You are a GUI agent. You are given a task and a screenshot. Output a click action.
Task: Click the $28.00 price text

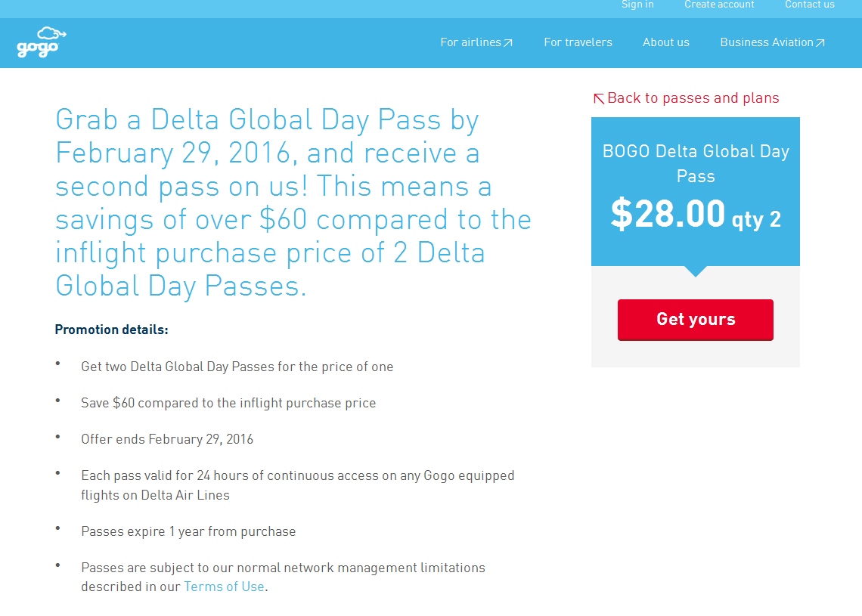pyautogui.click(x=668, y=214)
